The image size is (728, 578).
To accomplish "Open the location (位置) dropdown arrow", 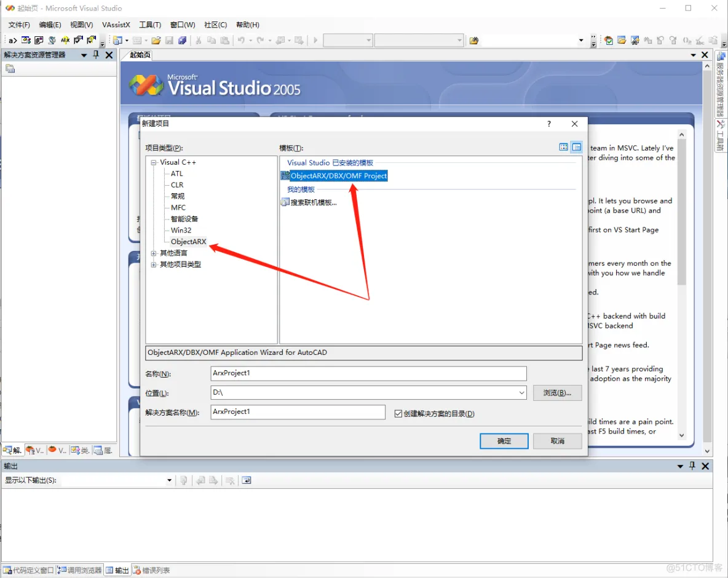I will pos(521,393).
